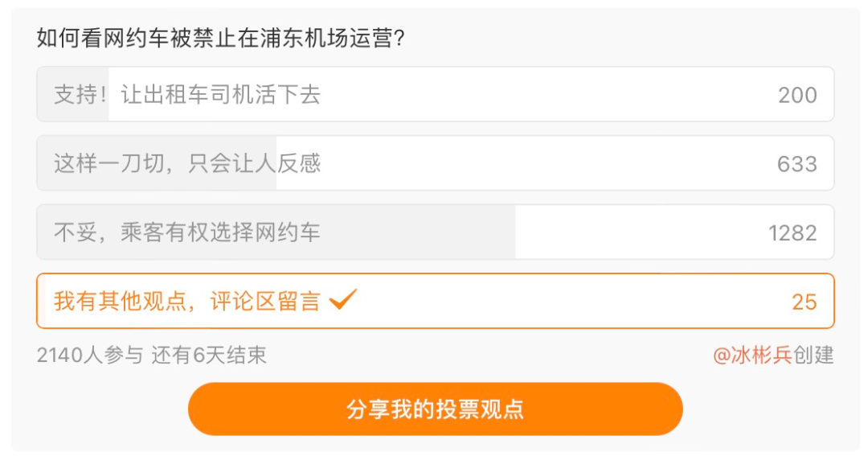Click the selected "我有其他观点，评论区留言" option text
Screen dimensions: 868x456
point(187,302)
